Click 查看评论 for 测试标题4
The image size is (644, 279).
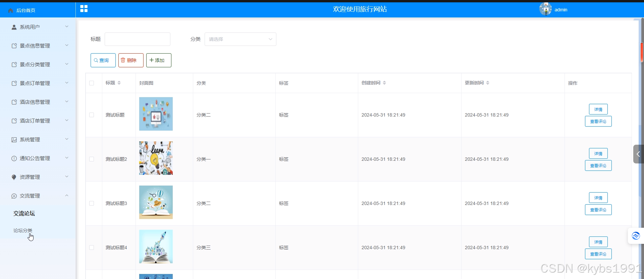[598, 254]
